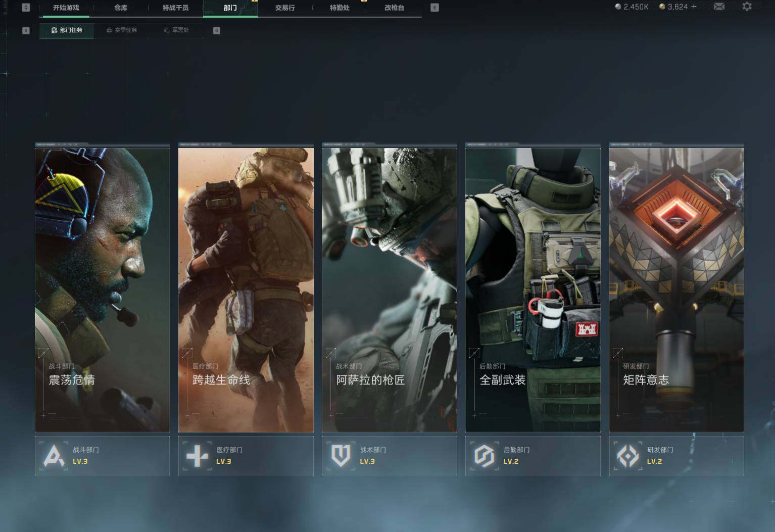This screenshot has width=775, height=532.
Task: Switch to the 仓库 tab
Action: coord(121,8)
